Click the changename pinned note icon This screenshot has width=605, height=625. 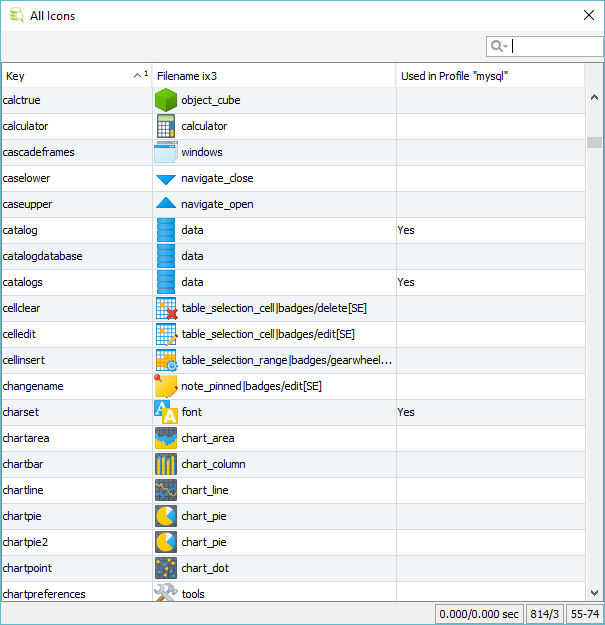pos(166,386)
